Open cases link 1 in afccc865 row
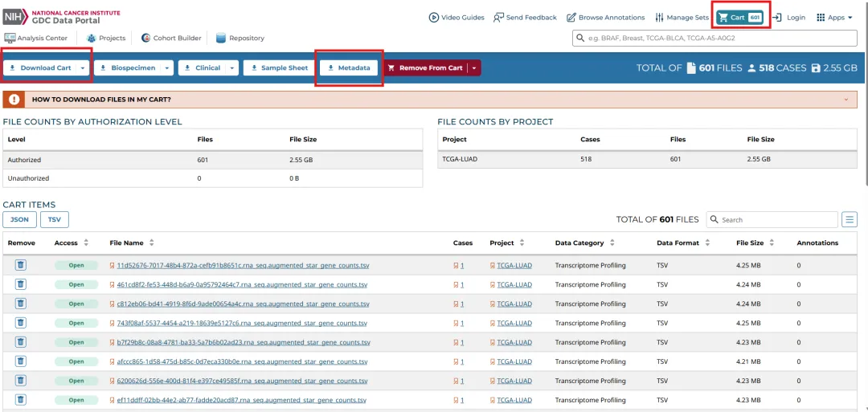This screenshot has height=412, width=868. click(462, 361)
